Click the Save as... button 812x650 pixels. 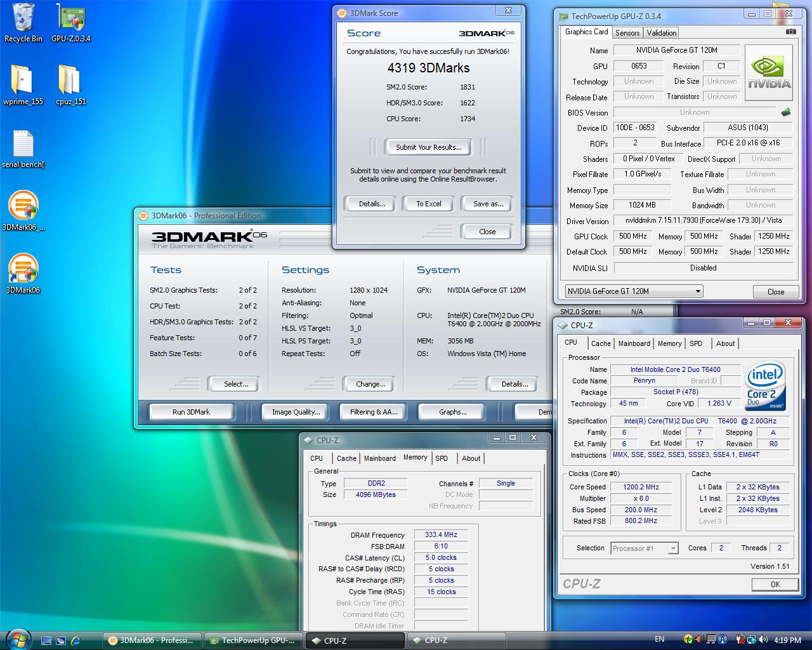[488, 204]
